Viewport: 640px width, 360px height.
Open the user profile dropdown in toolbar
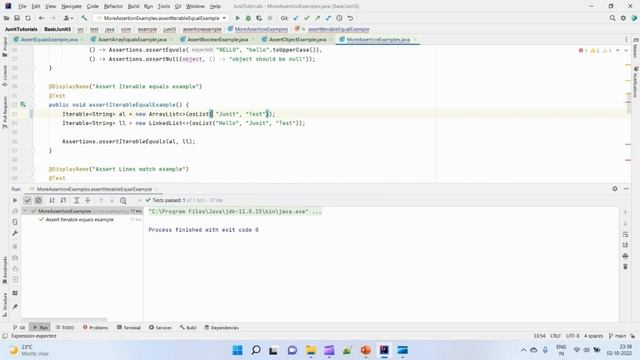tap(68, 18)
